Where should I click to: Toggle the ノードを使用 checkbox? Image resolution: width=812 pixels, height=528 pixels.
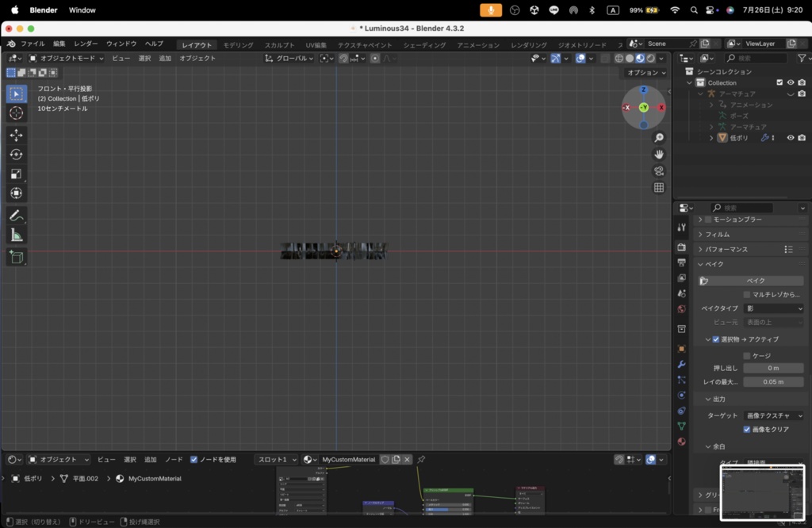193,459
